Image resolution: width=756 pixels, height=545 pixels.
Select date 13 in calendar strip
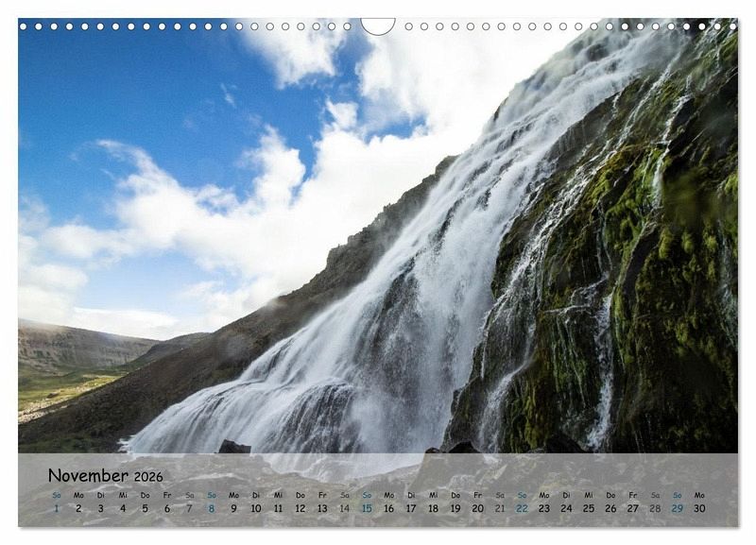pos(322,508)
